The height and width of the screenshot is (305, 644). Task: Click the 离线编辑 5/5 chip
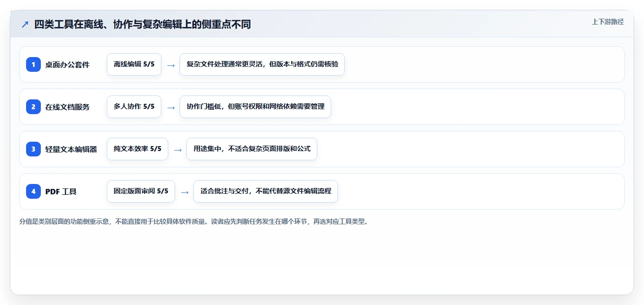[x=134, y=64]
